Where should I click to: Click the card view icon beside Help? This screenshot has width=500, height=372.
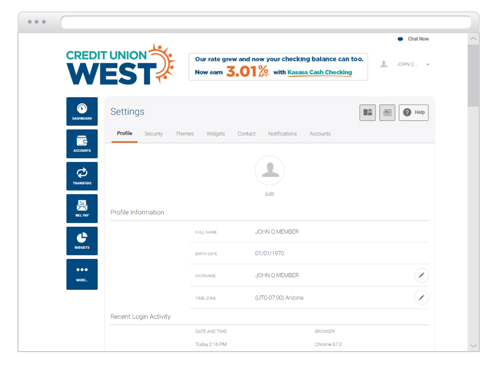pos(387,112)
